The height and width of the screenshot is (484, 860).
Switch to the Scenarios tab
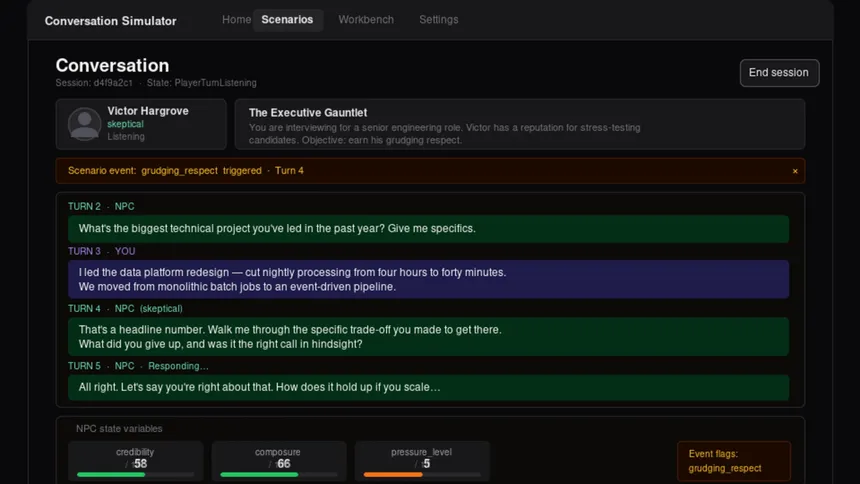[x=287, y=20]
